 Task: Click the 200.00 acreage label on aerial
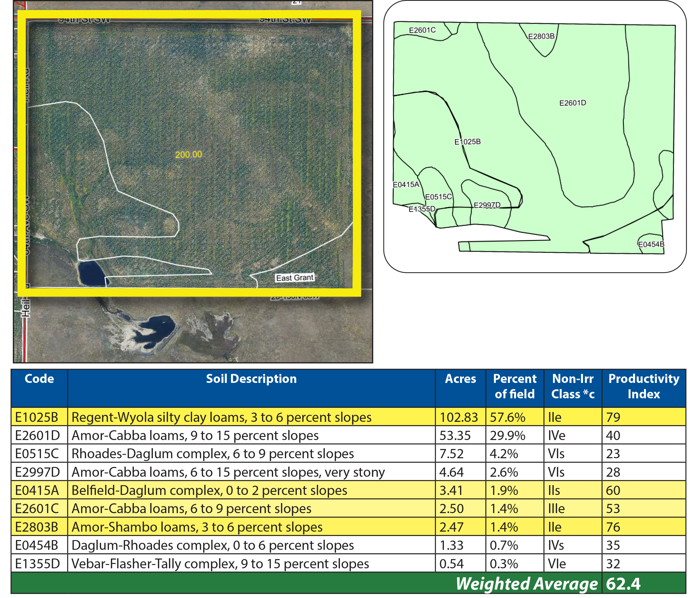coord(188,155)
